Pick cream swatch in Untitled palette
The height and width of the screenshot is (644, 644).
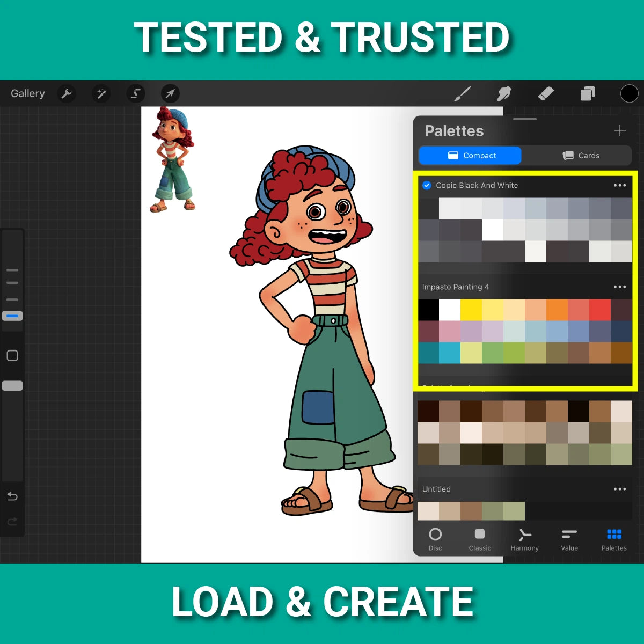[428, 511]
